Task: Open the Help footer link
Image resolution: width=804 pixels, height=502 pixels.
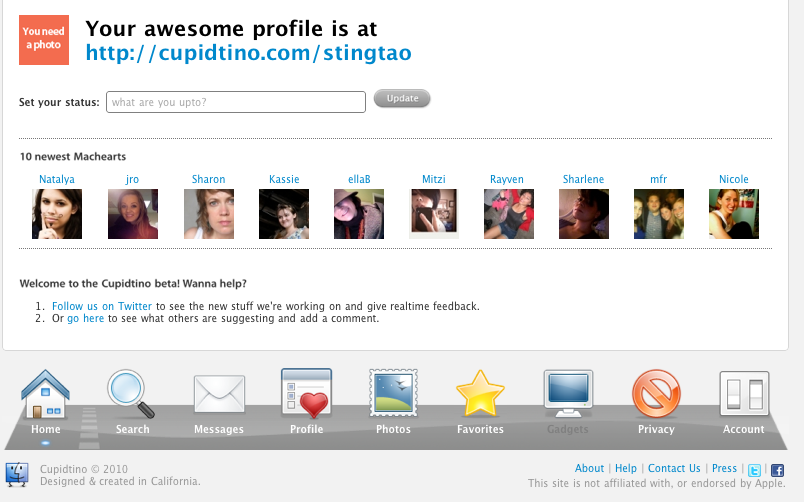Action: click(x=626, y=468)
